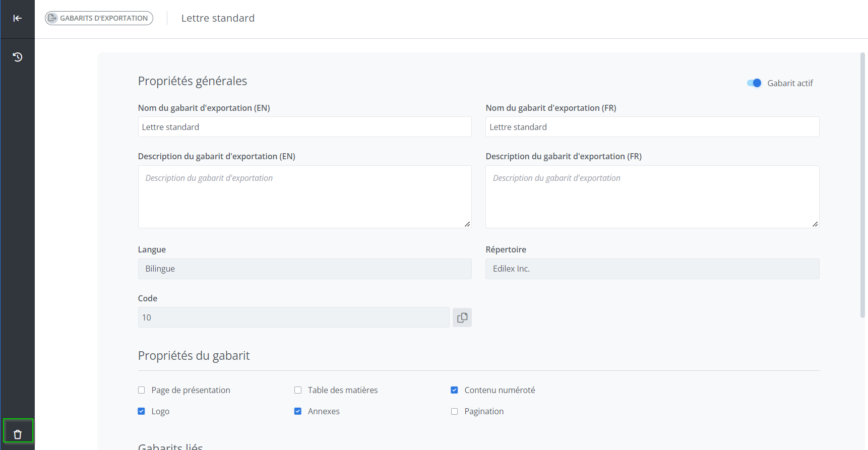This screenshot has height=450, width=868.
Task: Go back to Gabarits d'exportation
Action: click(x=99, y=18)
